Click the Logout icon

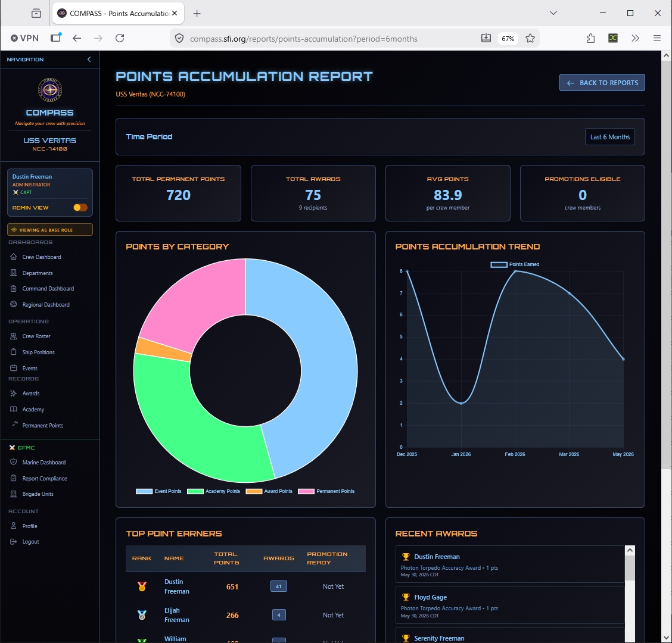coord(14,541)
